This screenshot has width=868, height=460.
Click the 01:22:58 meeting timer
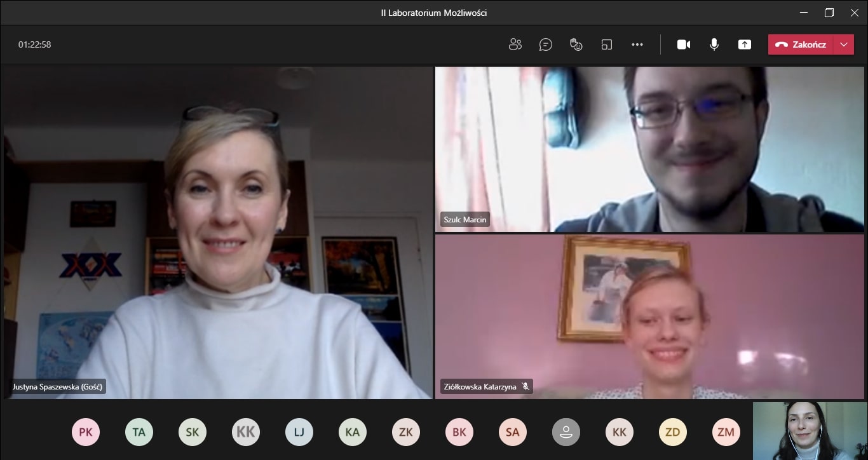tap(34, 44)
